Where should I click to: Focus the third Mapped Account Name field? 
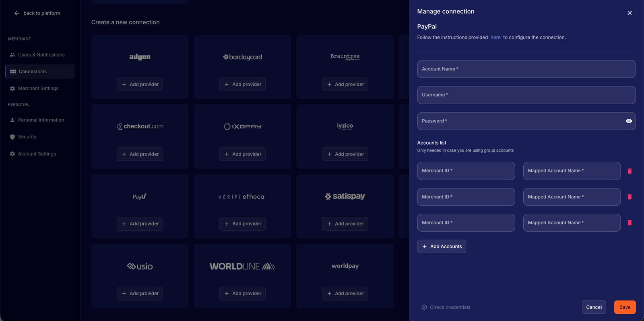tap(572, 223)
